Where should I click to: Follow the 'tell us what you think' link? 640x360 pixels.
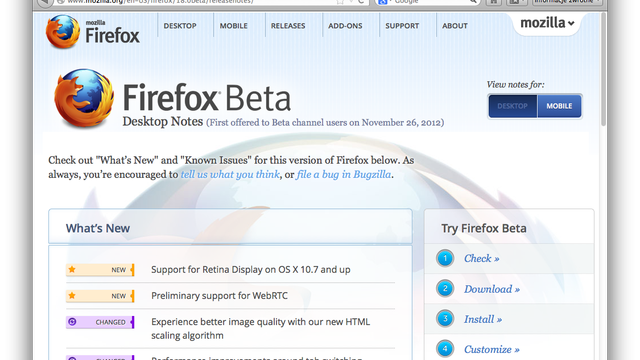tap(230, 174)
